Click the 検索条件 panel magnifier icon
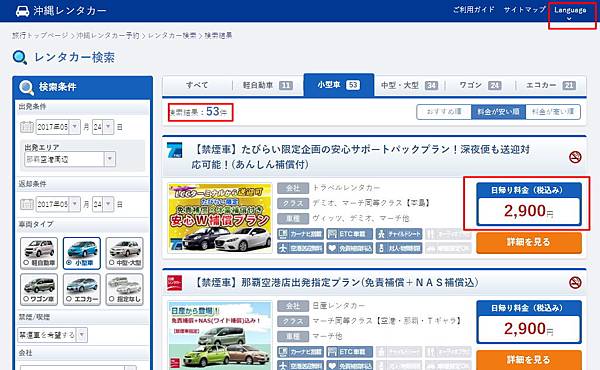The width and height of the screenshot is (600, 370). (x=26, y=87)
